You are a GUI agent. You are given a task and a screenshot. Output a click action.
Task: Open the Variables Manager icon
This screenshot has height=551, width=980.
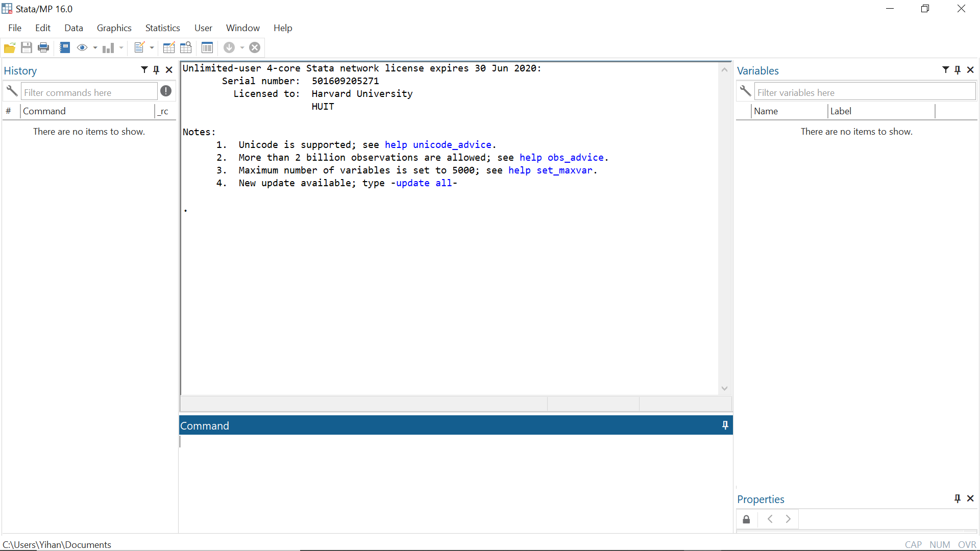pos(207,48)
